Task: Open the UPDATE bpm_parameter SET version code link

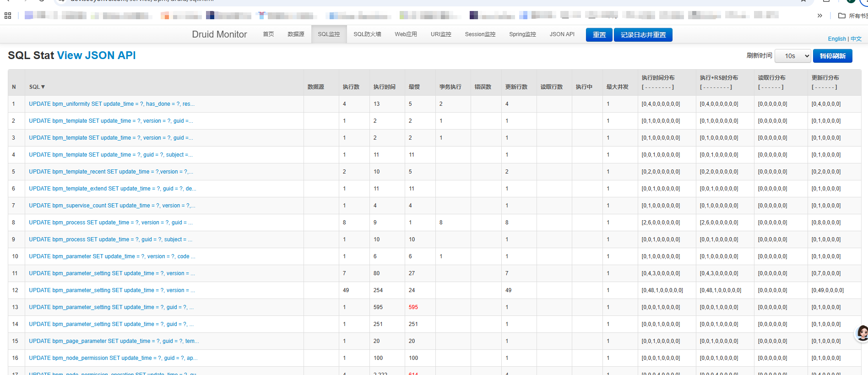Action: (112, 256)
